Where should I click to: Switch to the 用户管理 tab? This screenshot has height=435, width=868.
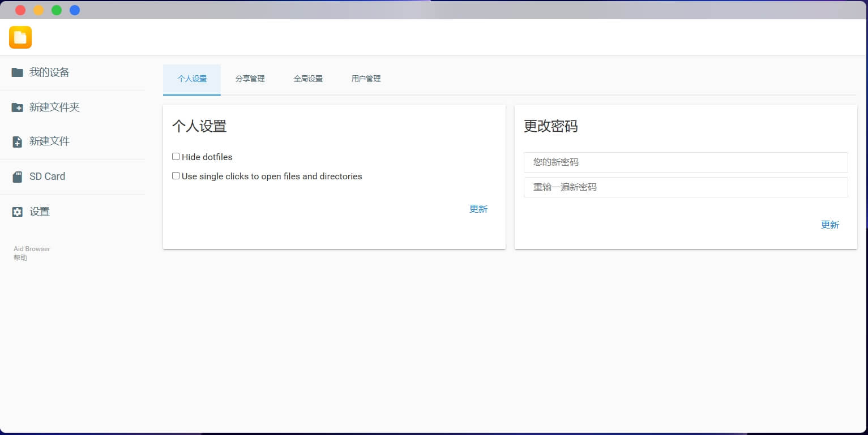pos(366,79)
